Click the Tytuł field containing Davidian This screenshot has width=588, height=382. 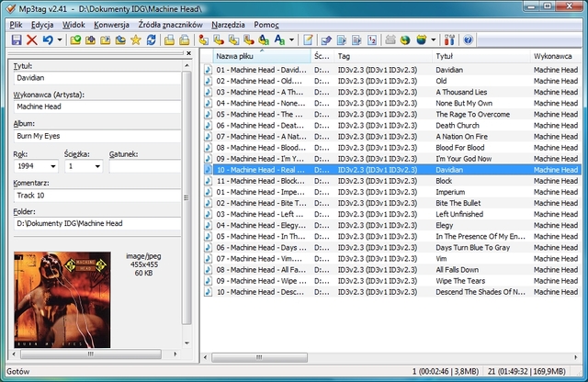(x=97, y=78)
